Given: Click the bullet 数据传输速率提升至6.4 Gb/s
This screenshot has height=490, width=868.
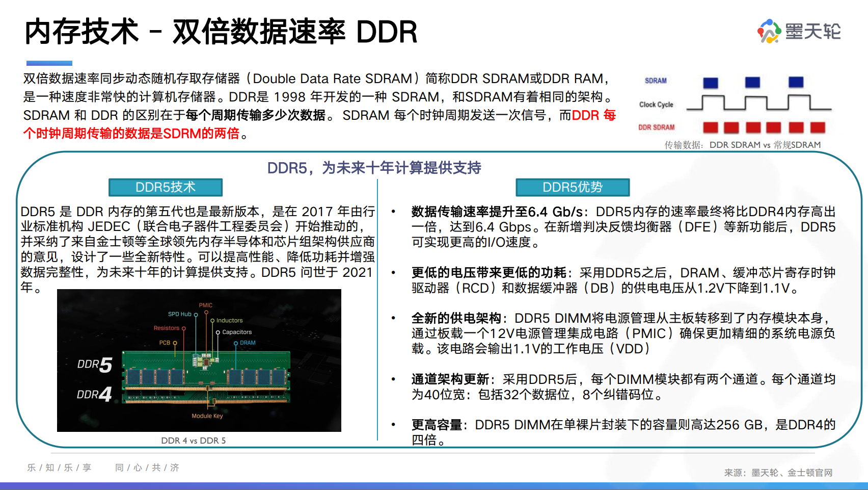Looking at the screenshot, I should (x=497, y=212).
